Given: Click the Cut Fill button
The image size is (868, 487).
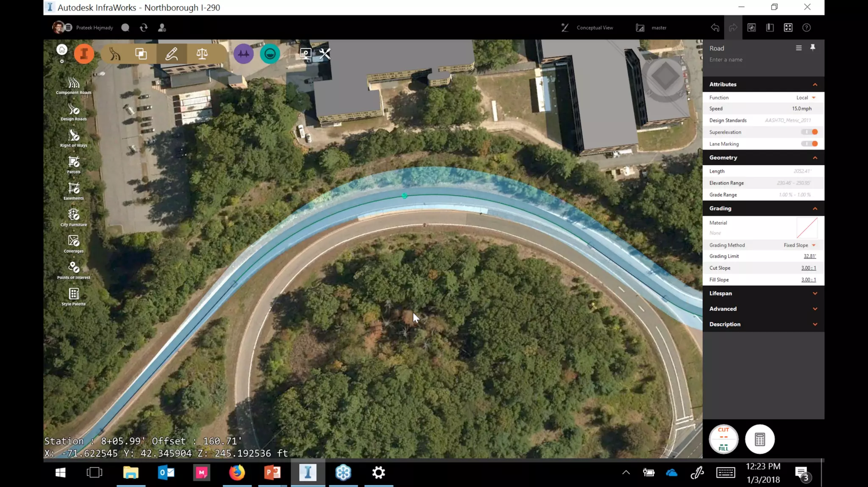Looking at the screenshot, I should pyautogui.click(x=723, y=439).
